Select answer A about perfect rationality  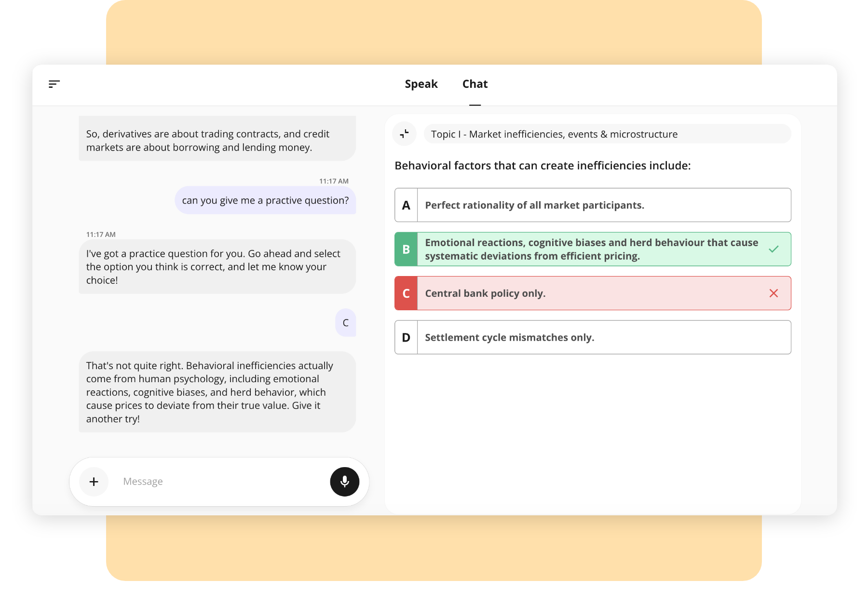(534, 205)
